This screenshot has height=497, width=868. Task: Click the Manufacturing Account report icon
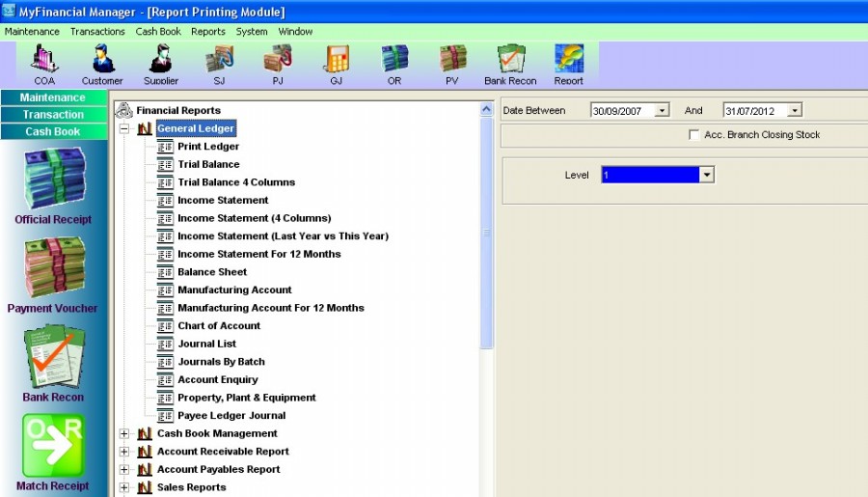tap(165, 290)
